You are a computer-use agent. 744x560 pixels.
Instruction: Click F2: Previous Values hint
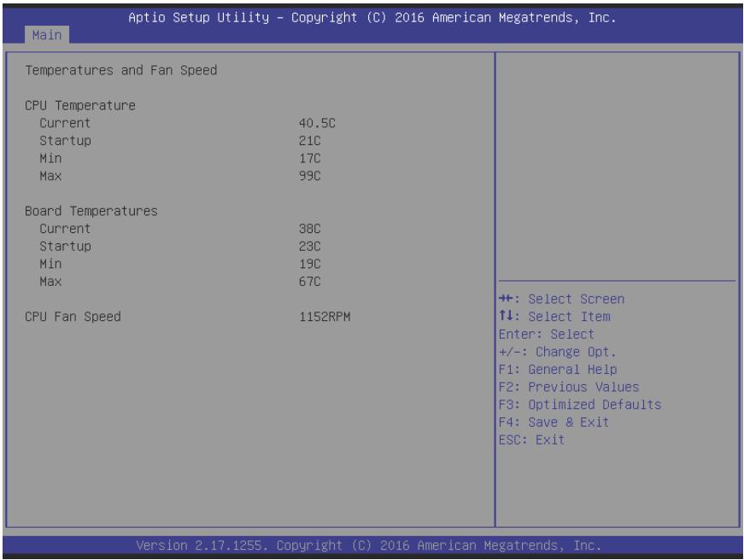coord(569,387)
